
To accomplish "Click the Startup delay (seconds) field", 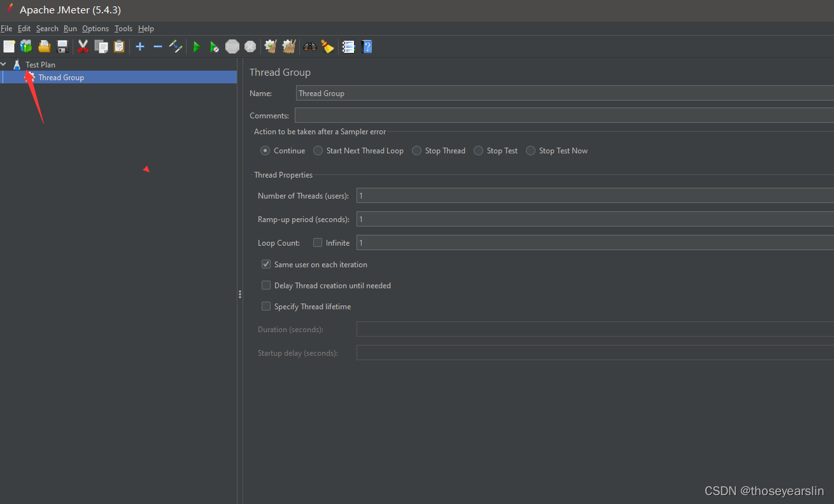I will 595,353.
